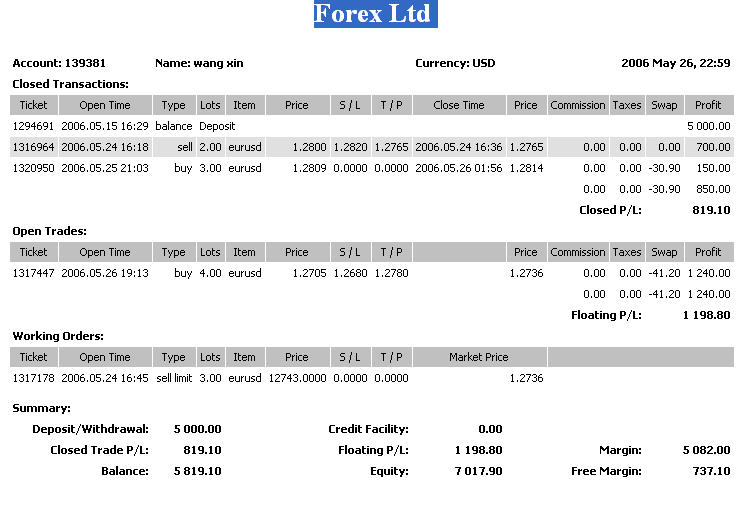The width and height of the screenshot is (749, 508).
Task: Select the sell limit order 1317178
Action: [34, 378]
